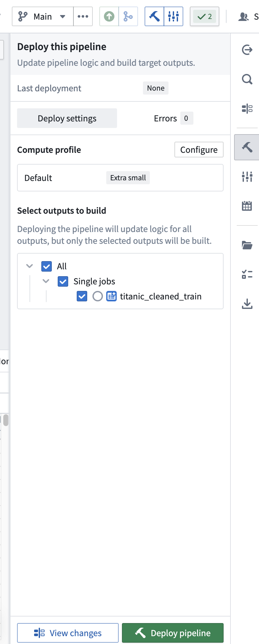Click the Configure compute profile button
This screenshot has width=259, height=644.
click(x=199, y=150)
